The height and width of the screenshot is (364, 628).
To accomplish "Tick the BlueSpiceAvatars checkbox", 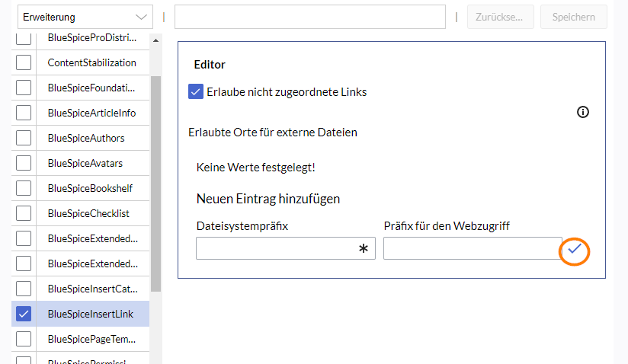I will [24, 163].
